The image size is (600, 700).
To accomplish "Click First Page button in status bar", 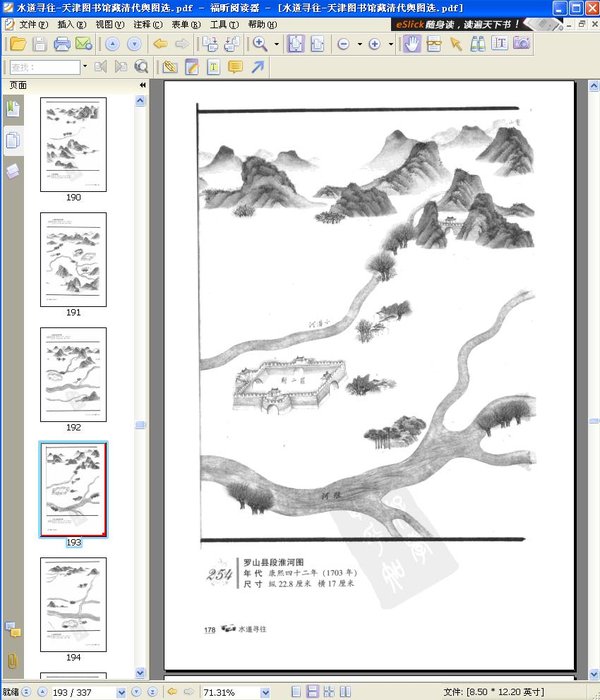I will [x=26, y=692].
